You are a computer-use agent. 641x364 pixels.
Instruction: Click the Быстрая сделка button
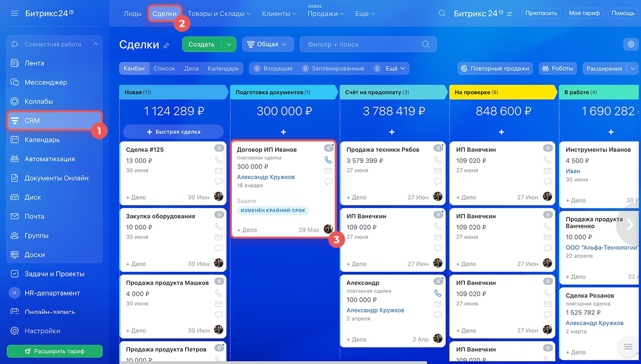(x=173, y=132)
